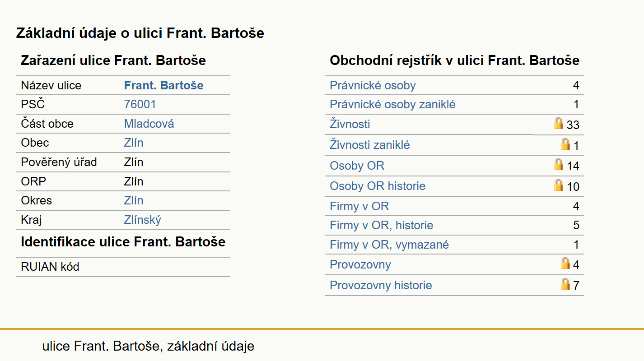Open Právnické osoby zaniklé listing

(392, 105)
